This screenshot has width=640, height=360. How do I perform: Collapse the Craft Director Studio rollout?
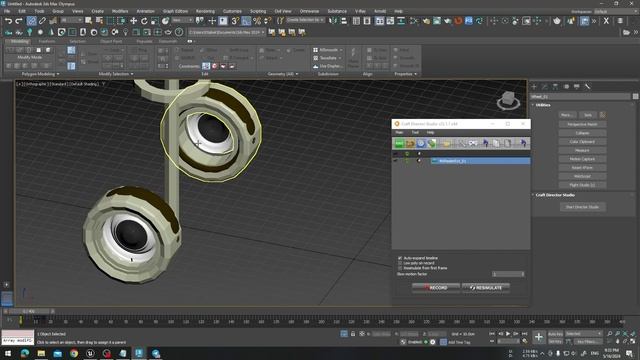555,195
